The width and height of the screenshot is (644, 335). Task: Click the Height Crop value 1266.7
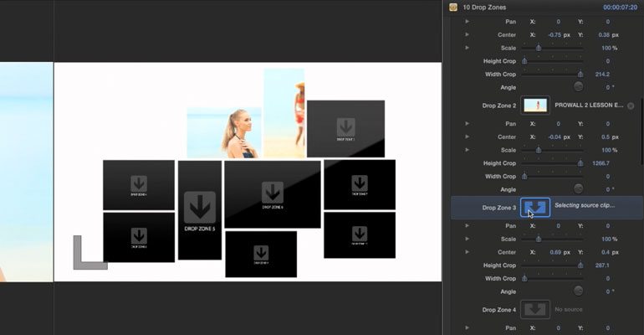[x=601, y=163]
